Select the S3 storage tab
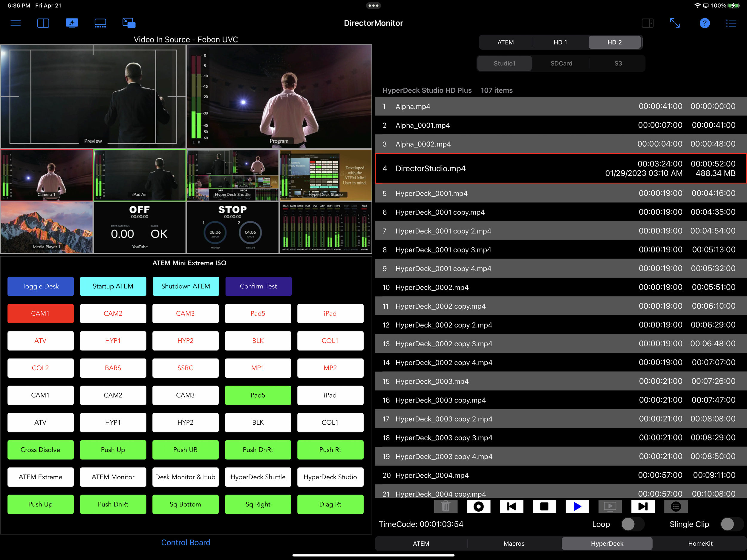The image size is (747, 560). click(x=618, y=63)
